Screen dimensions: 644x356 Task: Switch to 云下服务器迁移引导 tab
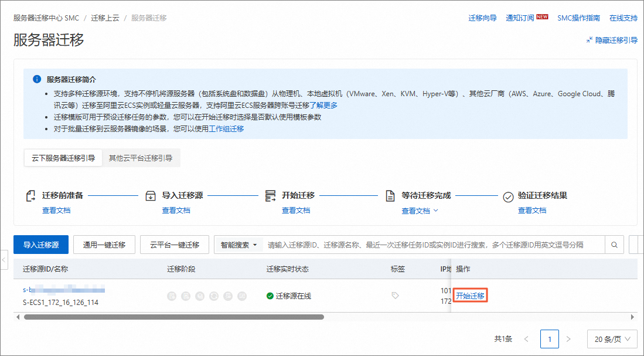tap(63, 158)
